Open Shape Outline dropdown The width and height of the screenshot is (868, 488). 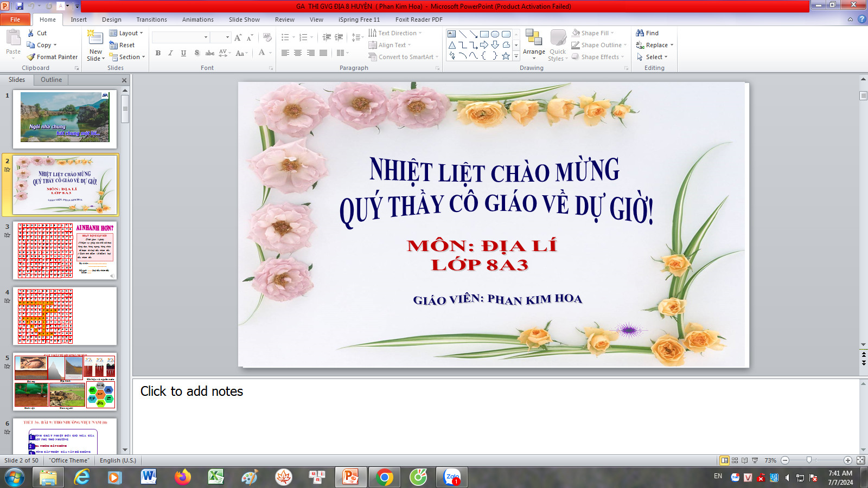coord(599,45)
